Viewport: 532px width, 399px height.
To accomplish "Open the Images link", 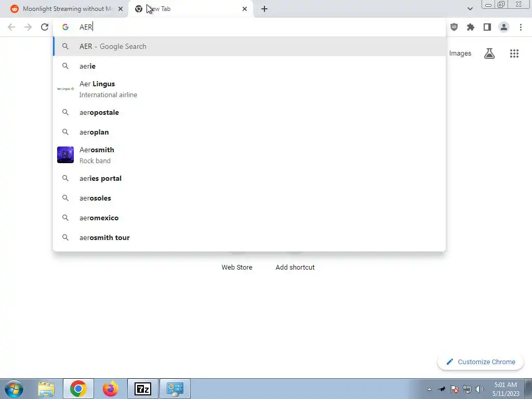I will 460,54.
